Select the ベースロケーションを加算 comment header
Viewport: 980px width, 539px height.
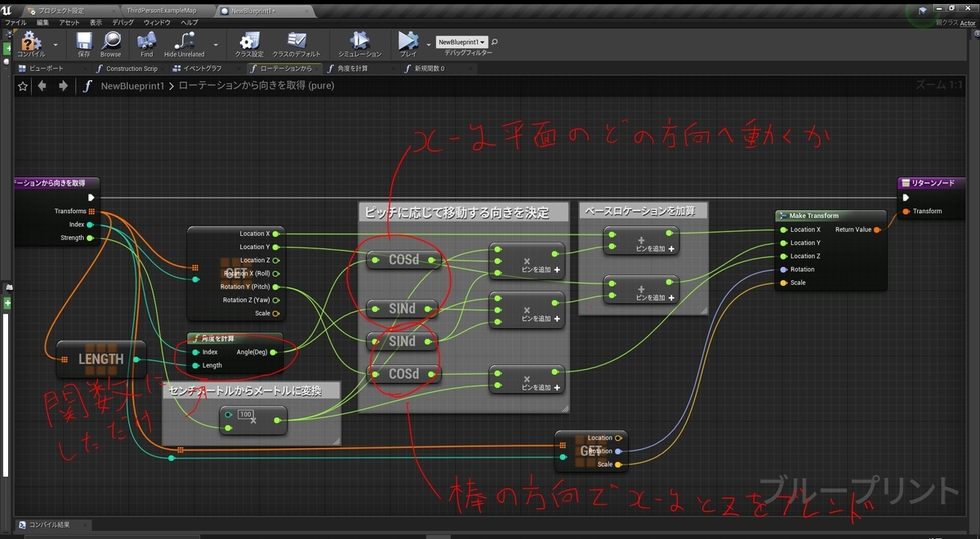point(643,211)
